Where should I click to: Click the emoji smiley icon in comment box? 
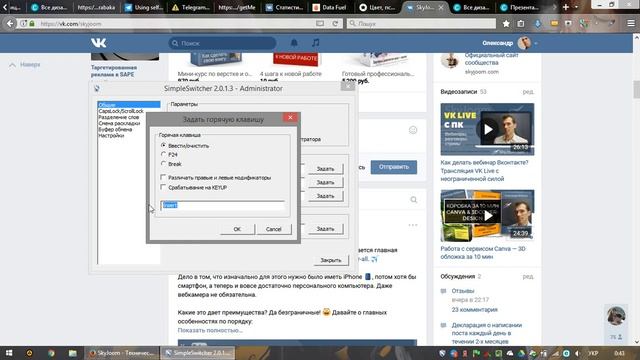(x=413, y=130)
